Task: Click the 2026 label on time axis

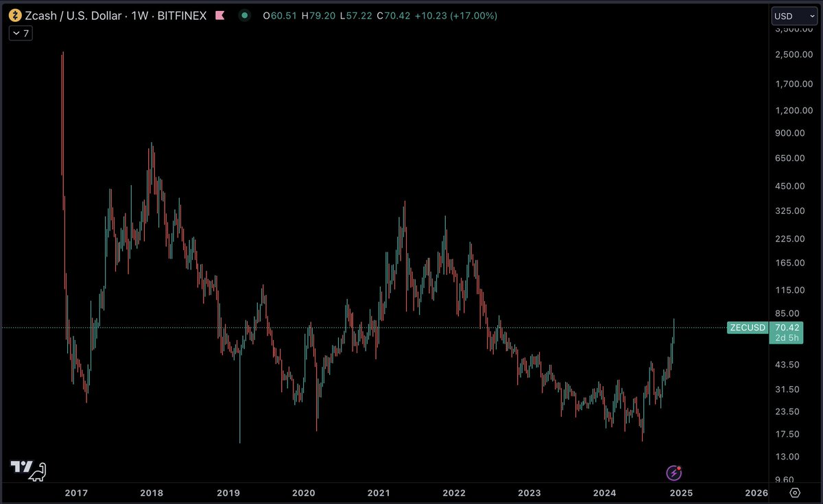Action: [756, 493]
